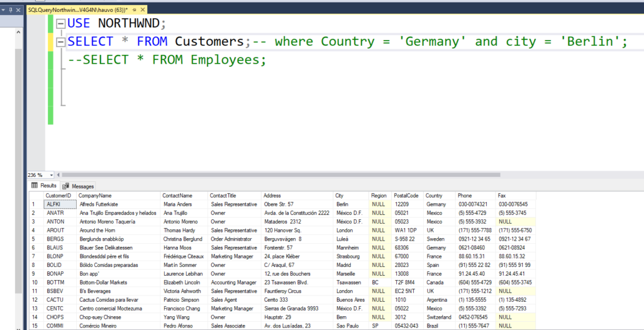Click the Blauer See Delikatessen cell
Image resolution: width=644 pixels, height=330 pixels.
coord(119,247)
